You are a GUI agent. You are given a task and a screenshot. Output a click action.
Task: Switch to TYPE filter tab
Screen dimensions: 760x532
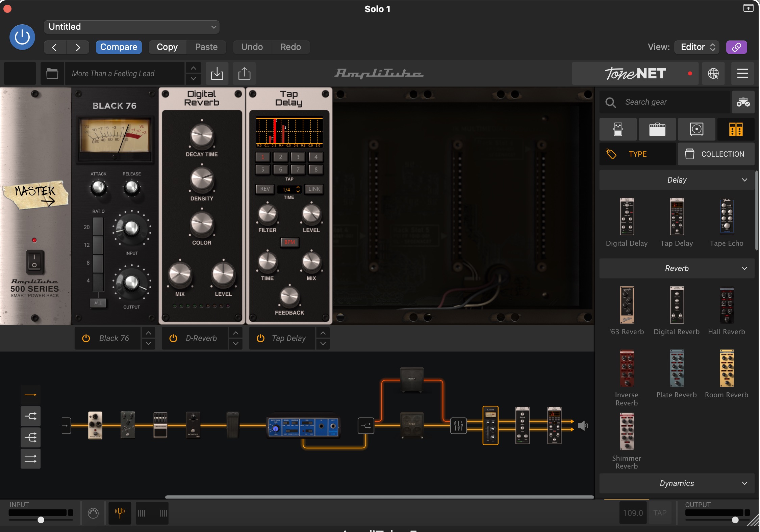(x=638, y=154)
